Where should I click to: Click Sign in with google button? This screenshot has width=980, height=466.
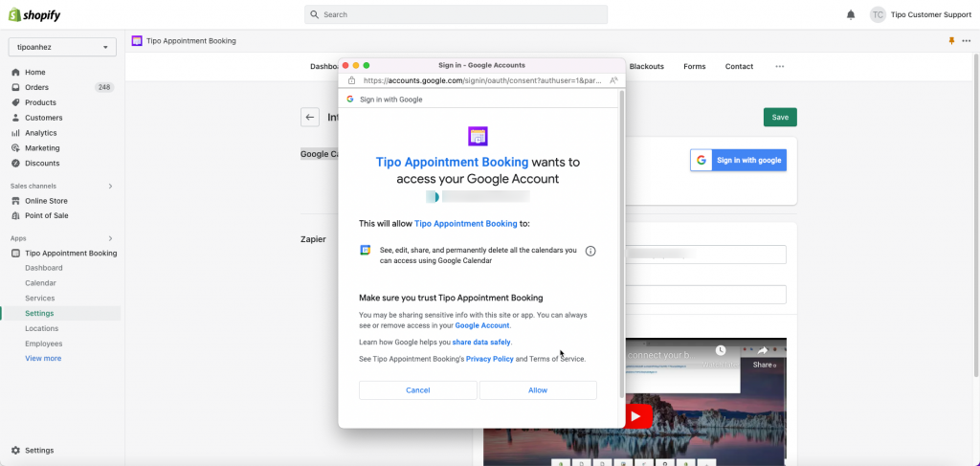click(x=738, y=160)
